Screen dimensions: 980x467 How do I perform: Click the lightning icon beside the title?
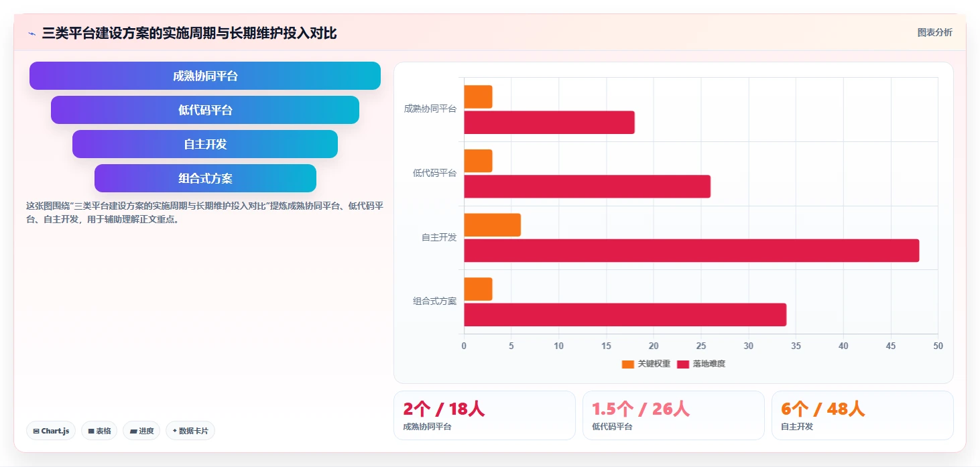(32, 34)
